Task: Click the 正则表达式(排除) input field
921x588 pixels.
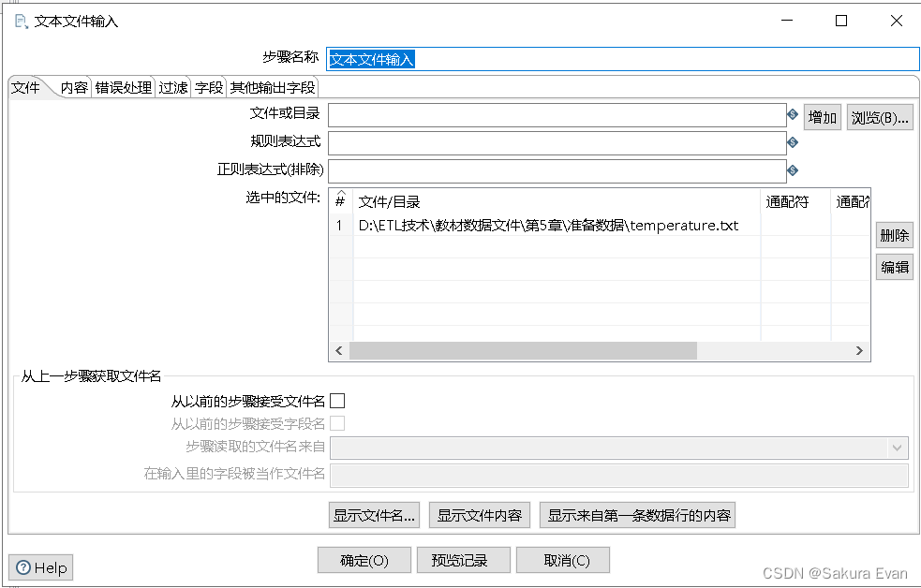Action: point(557,171)
